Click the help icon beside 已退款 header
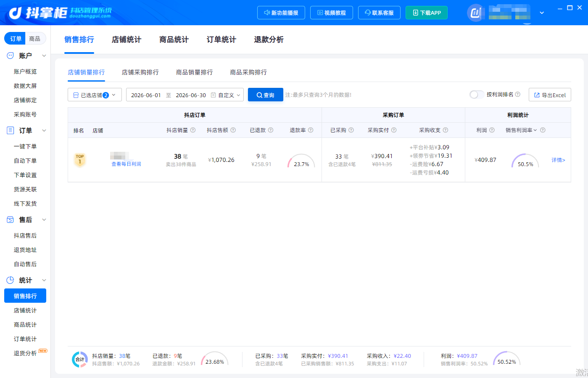The image size is (588, 378). 271,130
